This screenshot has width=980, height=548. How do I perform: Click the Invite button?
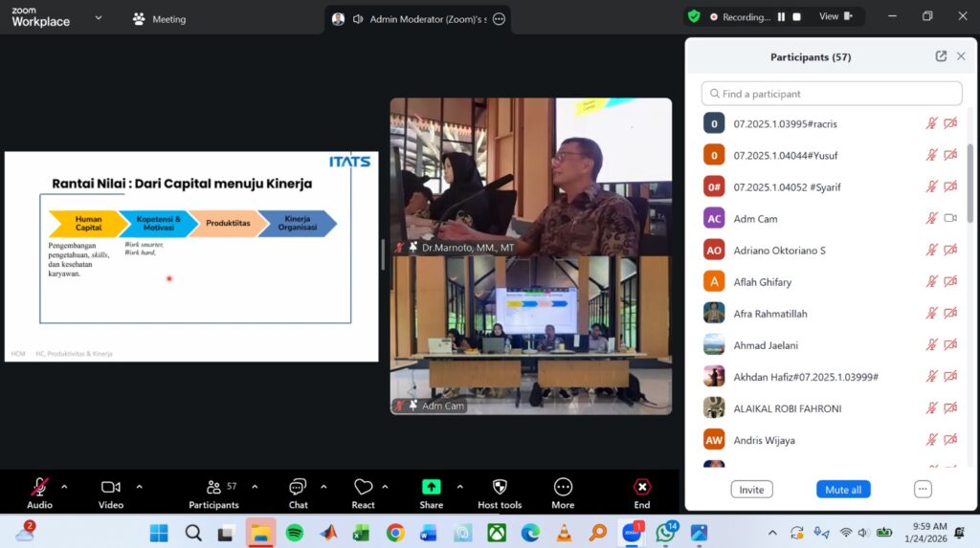(751, 490)
